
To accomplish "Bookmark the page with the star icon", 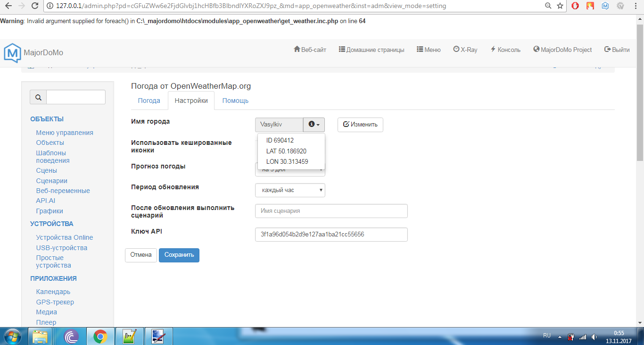I will coord(560,6).
